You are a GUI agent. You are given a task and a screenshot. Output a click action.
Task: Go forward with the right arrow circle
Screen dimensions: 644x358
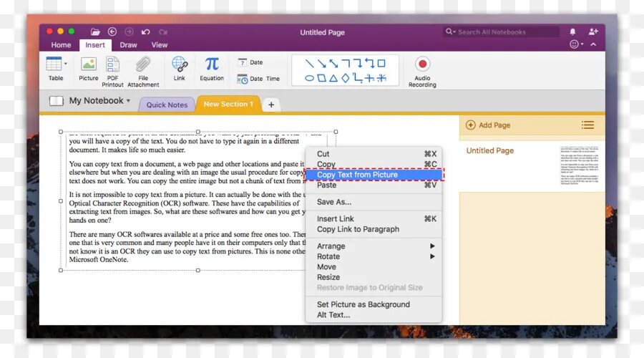[129, 32]
